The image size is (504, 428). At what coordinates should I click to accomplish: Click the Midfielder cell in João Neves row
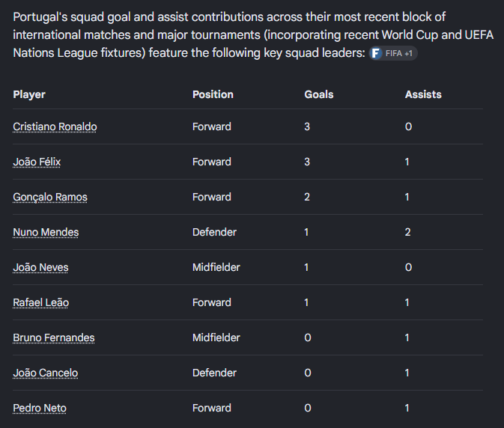216,267
